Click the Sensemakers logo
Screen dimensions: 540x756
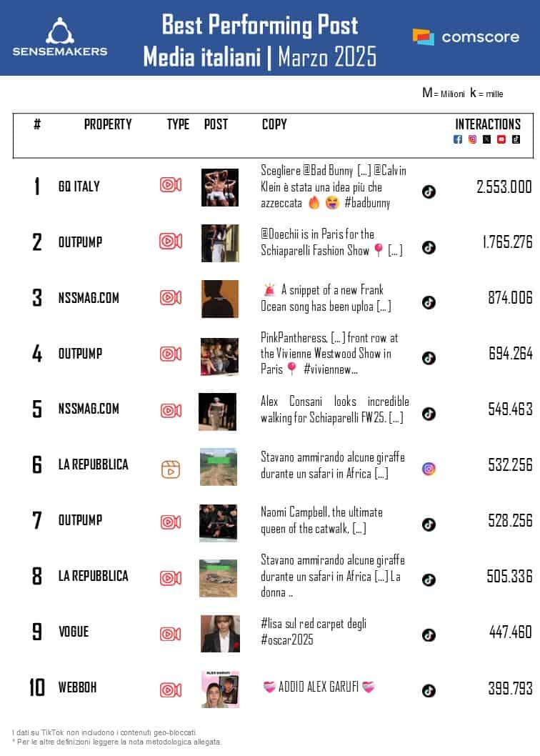[x=60, y=37]
